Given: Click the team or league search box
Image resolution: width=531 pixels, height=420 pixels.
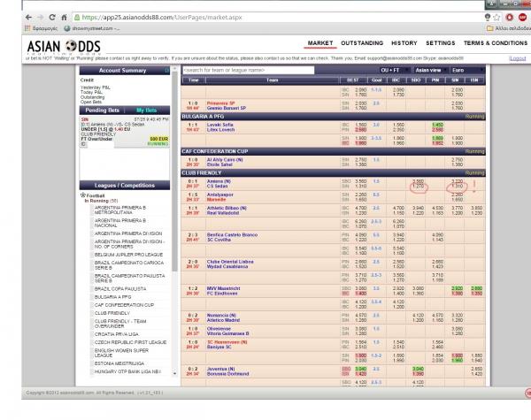Looking at the screenshot, I should click(248, 70).
